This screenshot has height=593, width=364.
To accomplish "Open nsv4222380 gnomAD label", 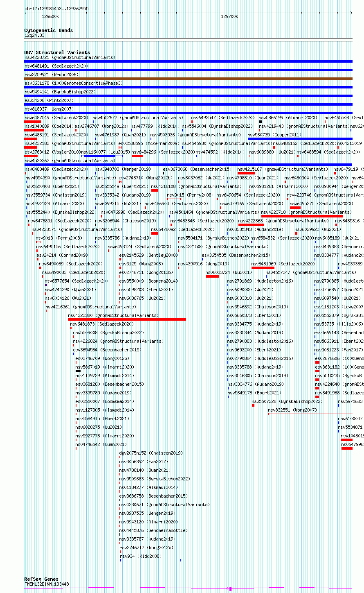I will 113,315.
